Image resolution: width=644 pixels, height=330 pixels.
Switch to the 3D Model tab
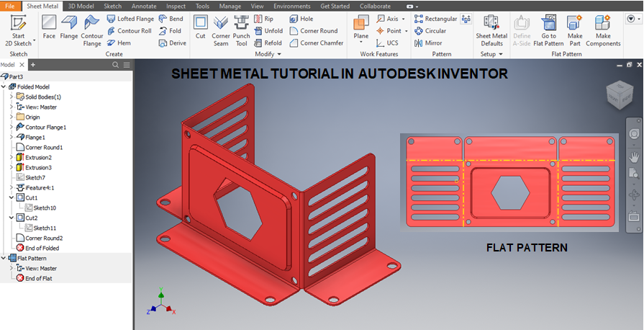pos(81,6)
